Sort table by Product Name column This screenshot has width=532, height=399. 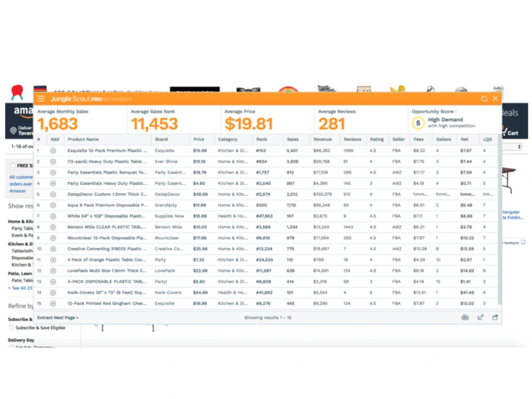(x=83, y=139)
